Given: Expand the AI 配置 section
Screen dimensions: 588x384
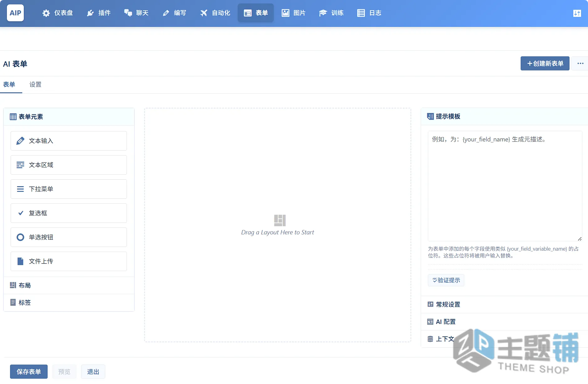Looking at the screenshot, I should click(x=504, y=322).
